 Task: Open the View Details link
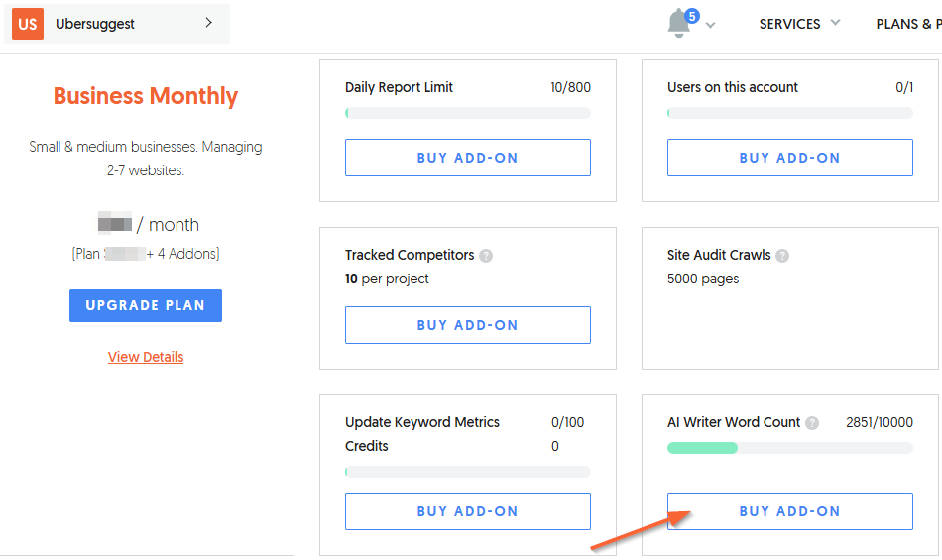146,357
